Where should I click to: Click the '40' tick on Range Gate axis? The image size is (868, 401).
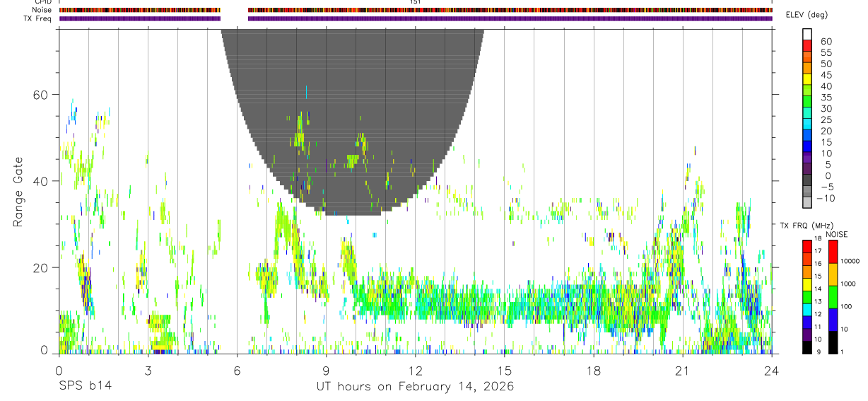tap(42, 181)
